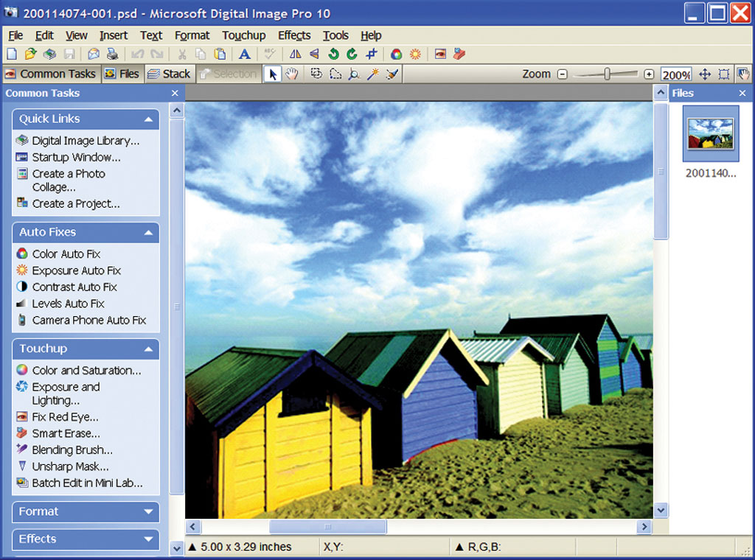Open the File menu

[15, 35]
